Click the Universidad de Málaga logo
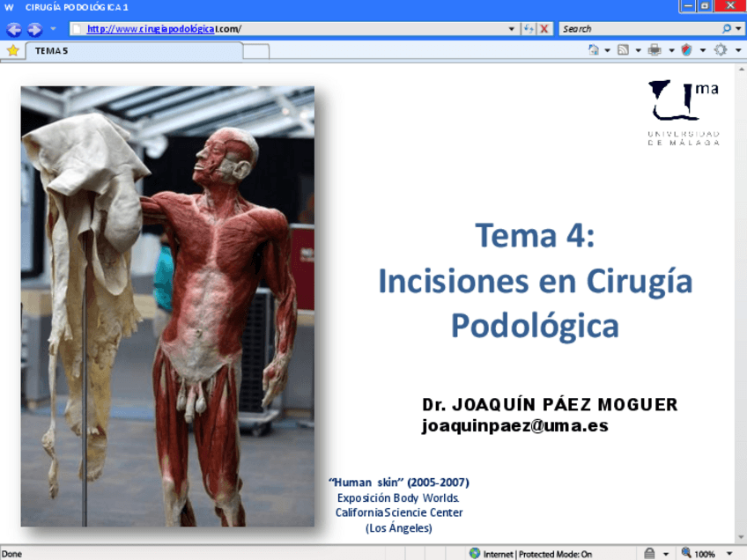This screenshot has width=747, height=560. point(684,113)
